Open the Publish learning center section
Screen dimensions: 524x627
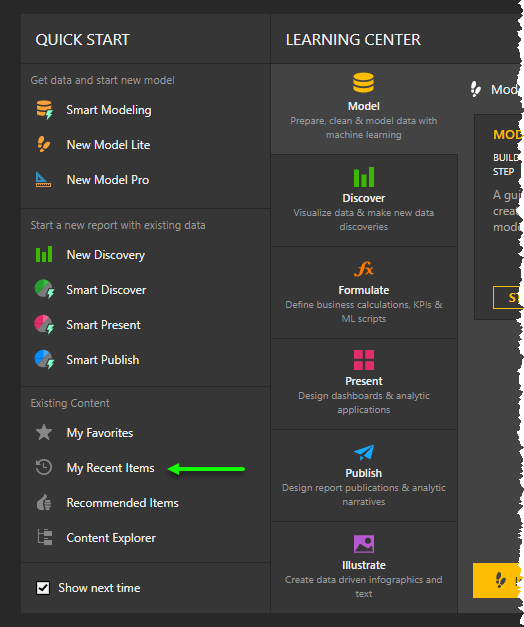364,475
